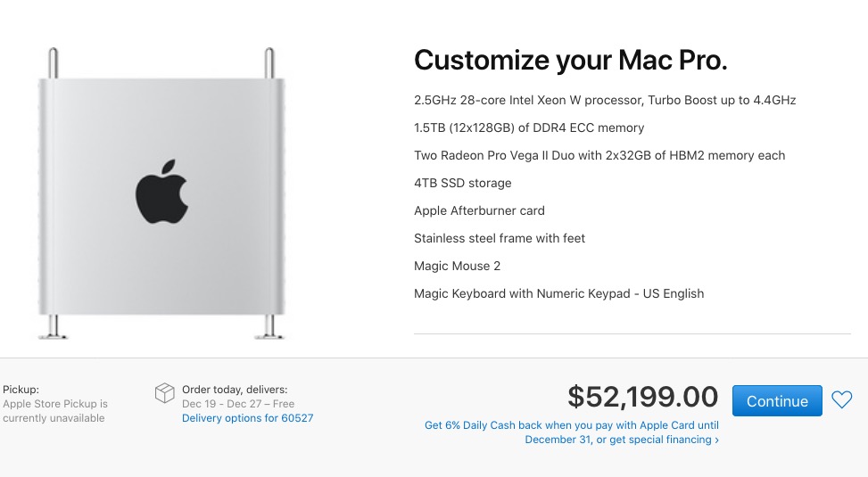This screenshot has width=868, height=477.
Task: Click the delivery box icon
Action: pos(164,394)
